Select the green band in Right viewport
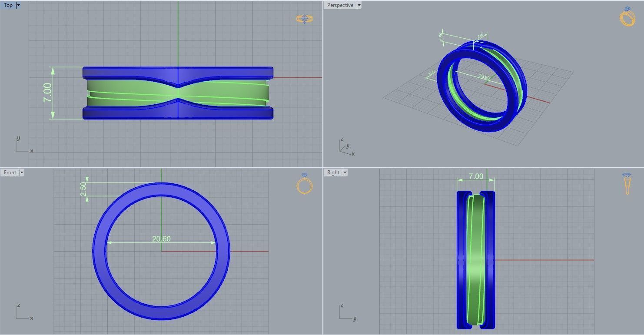Screen dimensions: 644x335 click(x=476, y=260)
